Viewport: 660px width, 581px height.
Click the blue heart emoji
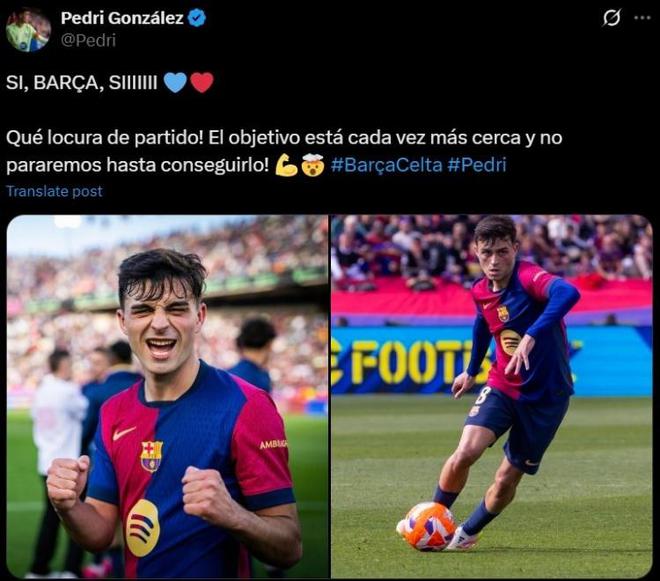[x=175, y=83]
